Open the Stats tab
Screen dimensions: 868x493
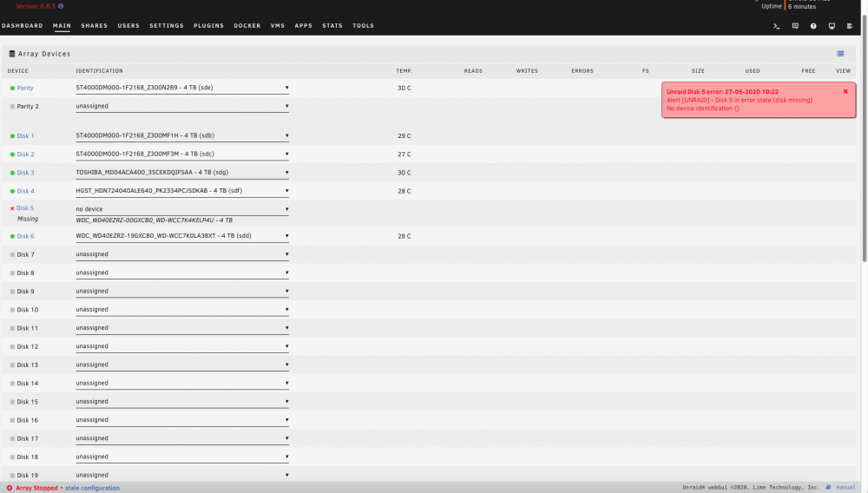[x=332, y=26]
